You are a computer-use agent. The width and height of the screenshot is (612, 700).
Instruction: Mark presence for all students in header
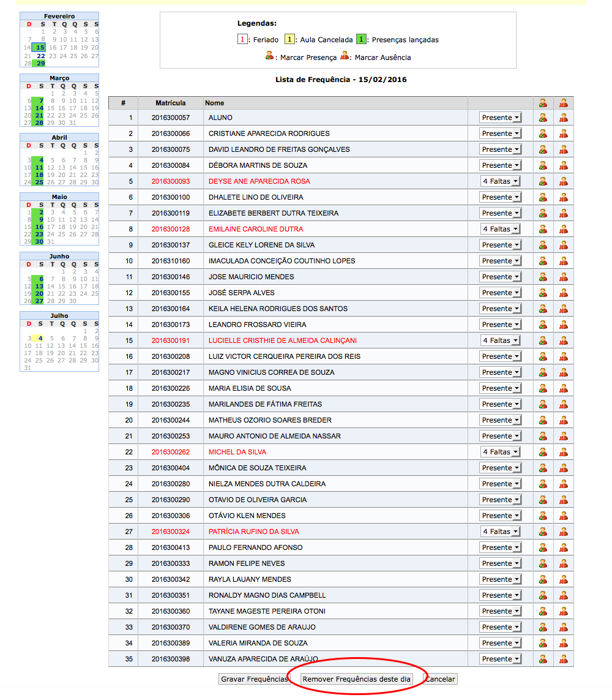click(x=543, y=103)
